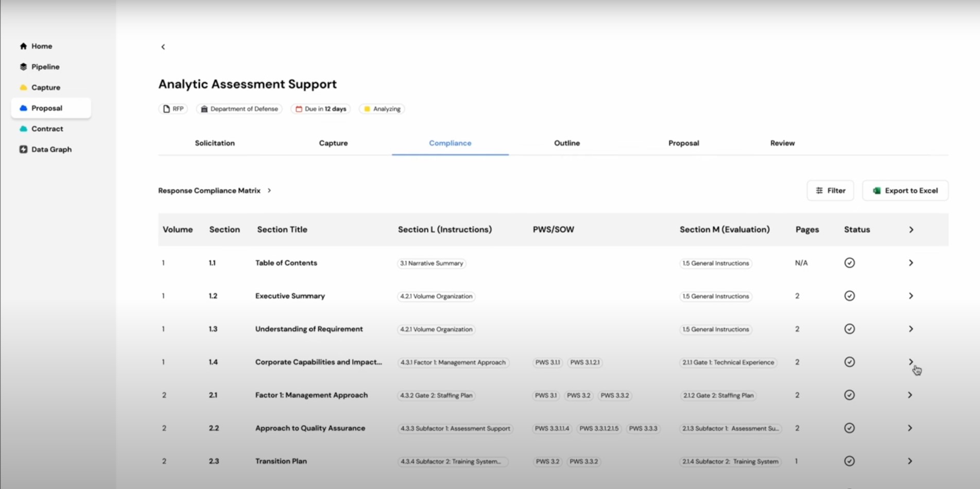Screen dimensions: 980x489
Task: Expand the Factor 1: Management Approach row
Action: coord(910,395)
